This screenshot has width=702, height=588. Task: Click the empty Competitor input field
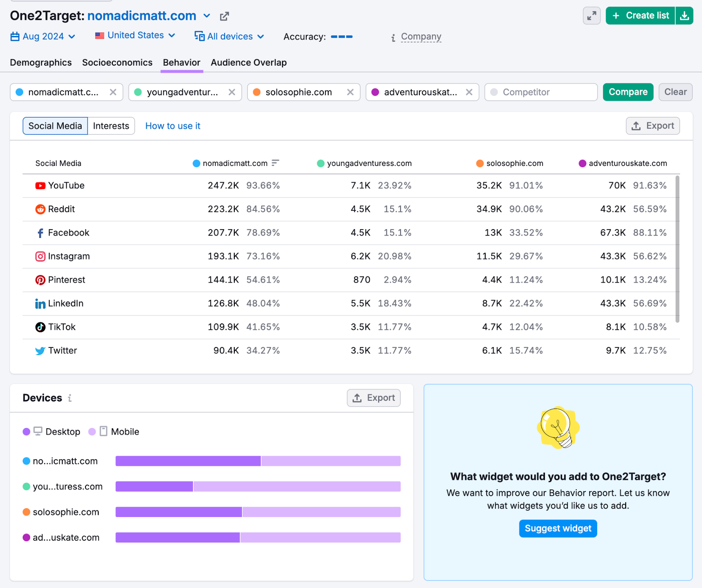pos(541,92)
